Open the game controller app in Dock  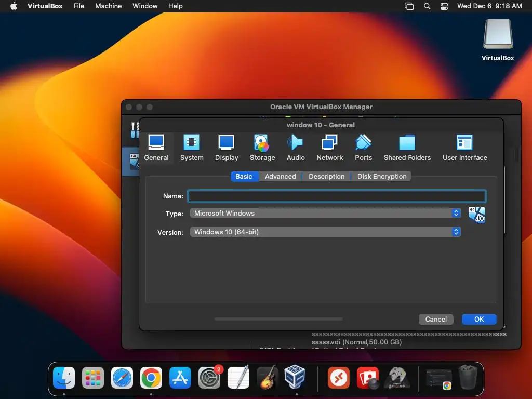pyautogui.click(x=397, y=377)
